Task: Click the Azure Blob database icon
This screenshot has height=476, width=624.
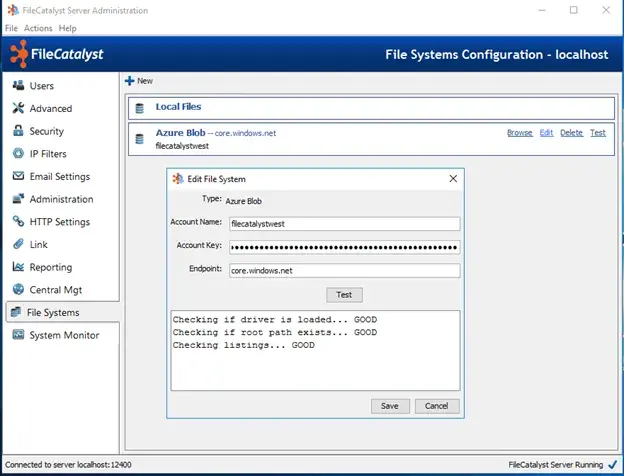Action: [140, 139]
